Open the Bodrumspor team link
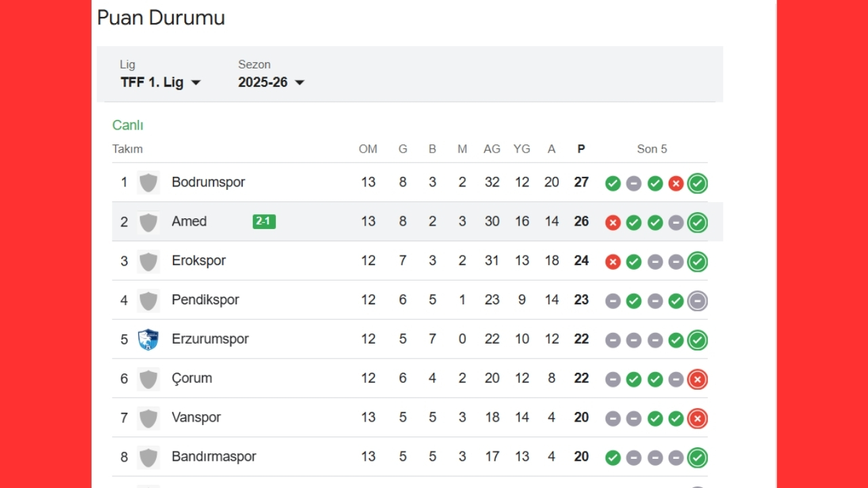Screen dimensions: 868x488 [x=208, y=182]
